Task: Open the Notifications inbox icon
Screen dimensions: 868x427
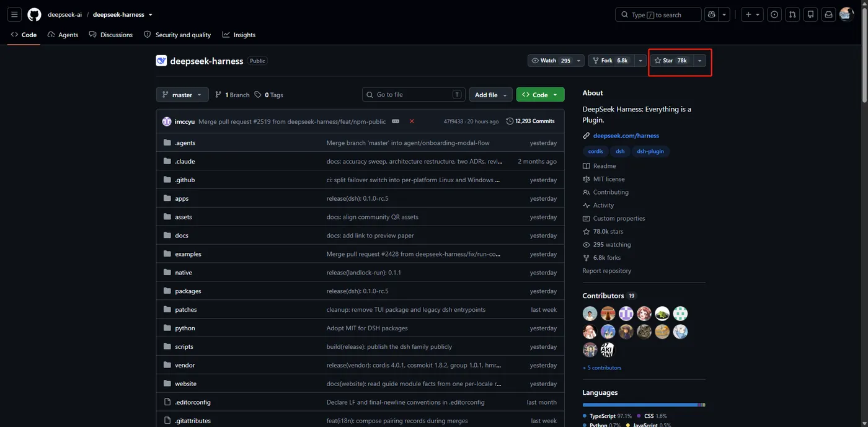Action: [828, 14]
